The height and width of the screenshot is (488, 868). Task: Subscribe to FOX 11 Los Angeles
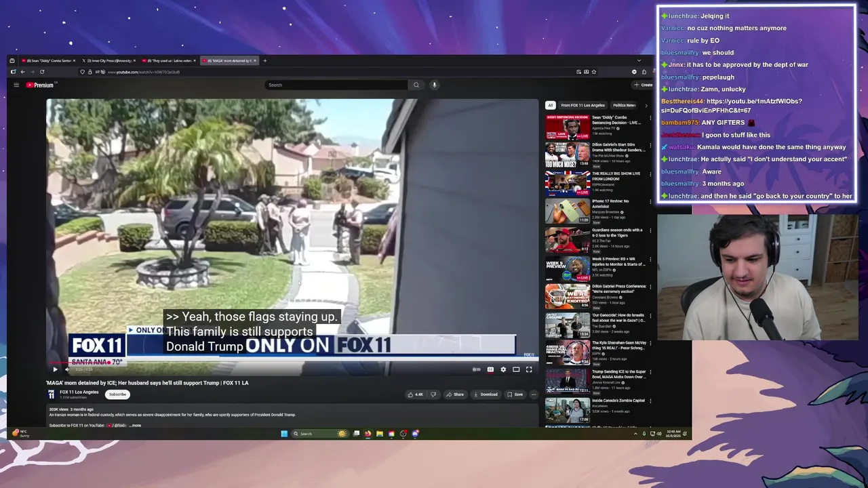pyautogui.click(x=117, y=394)
